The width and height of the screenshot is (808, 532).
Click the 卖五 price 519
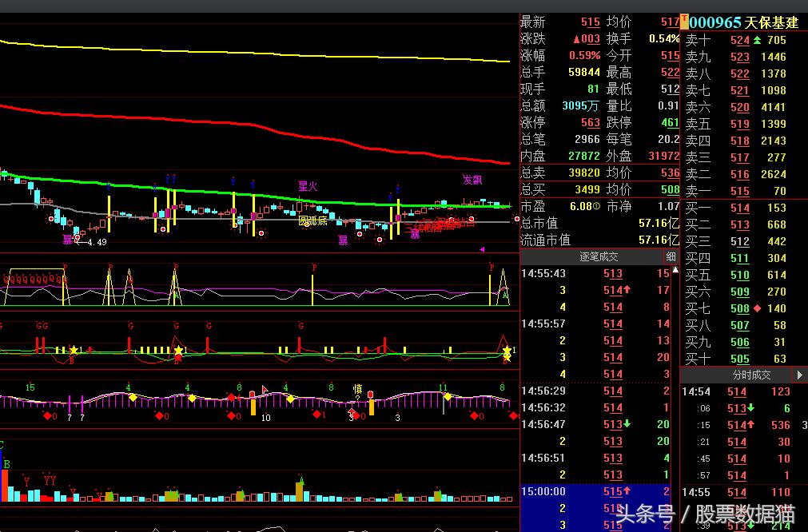pos(739,124)
